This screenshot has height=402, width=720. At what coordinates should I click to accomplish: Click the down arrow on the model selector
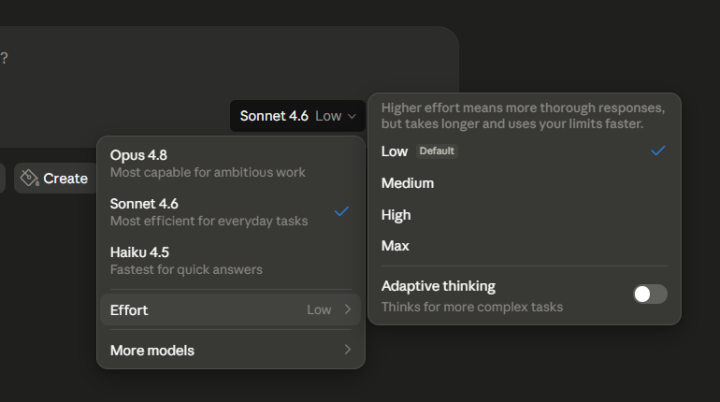click(x=352, y=116)
